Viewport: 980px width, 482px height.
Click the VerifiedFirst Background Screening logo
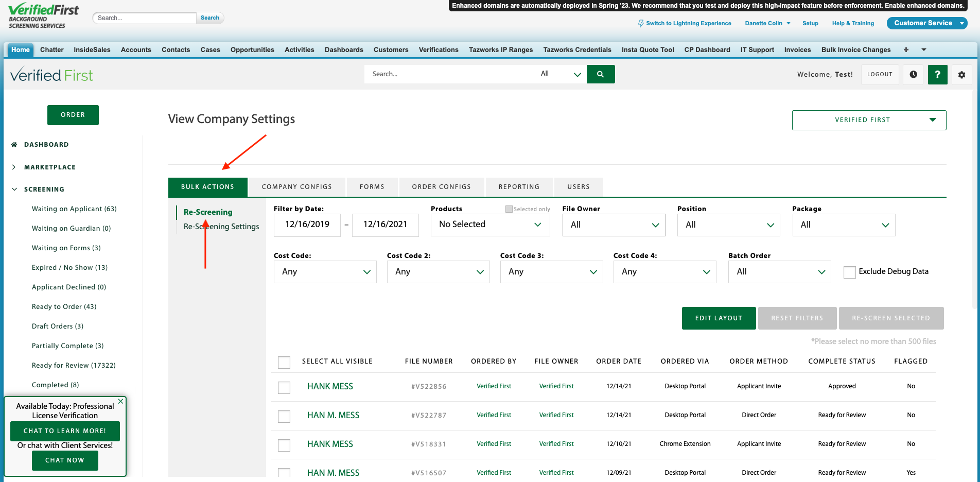point(43,15)
